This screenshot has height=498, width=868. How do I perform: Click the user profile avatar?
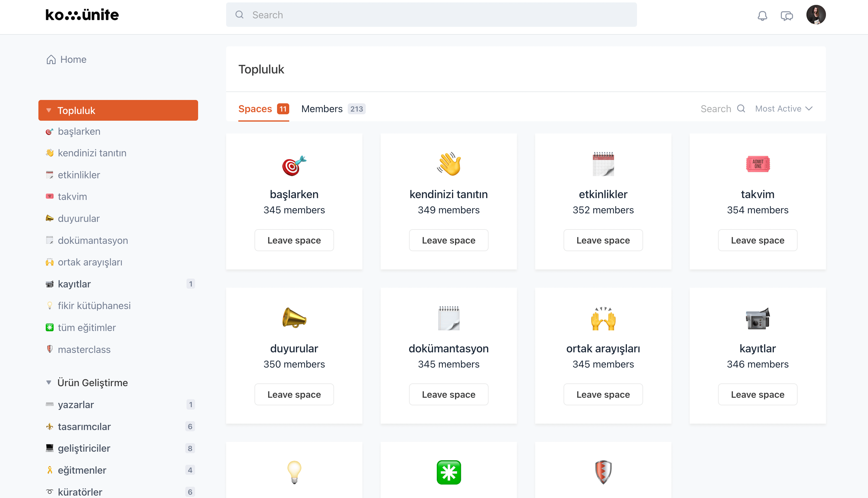pos(816,15)
